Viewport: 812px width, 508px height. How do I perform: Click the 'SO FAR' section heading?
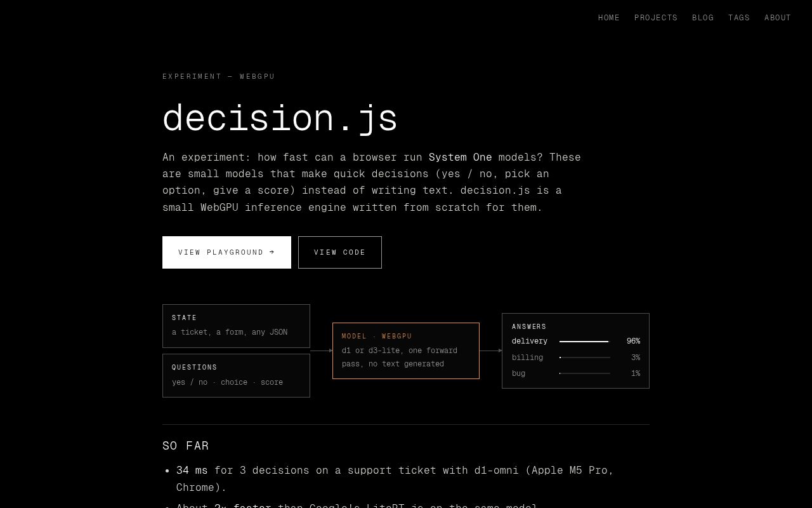(x=186, y=446)
